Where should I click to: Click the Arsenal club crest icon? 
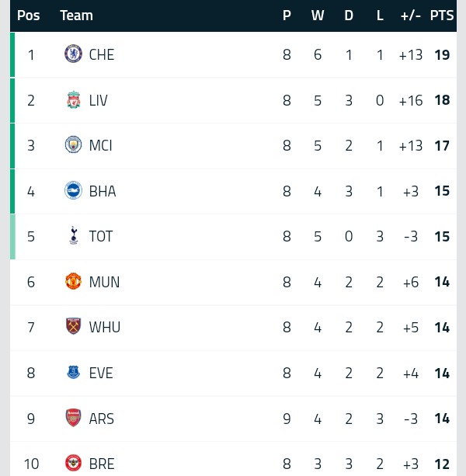[x=73, y=418]
